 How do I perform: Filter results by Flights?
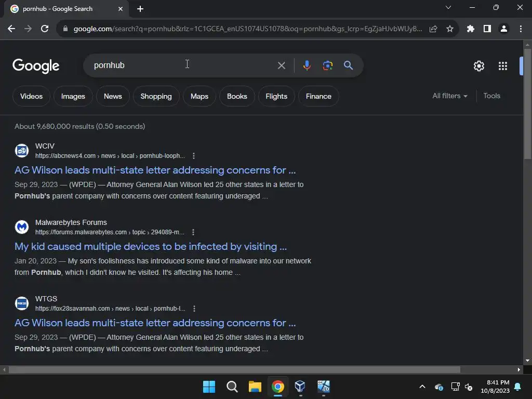tap(276, 96)
